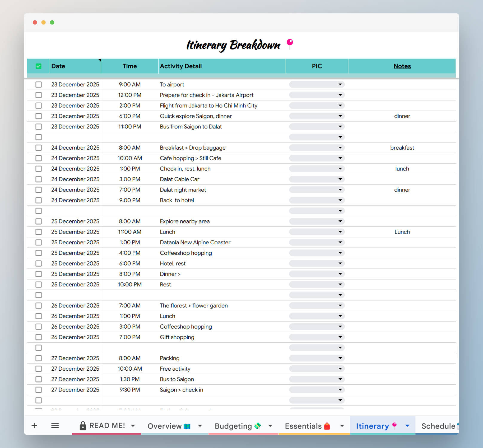Image resolution: width=483 pixels, height=448 pixels.
Task: Expand the Itinerary tab menu arrow
Action: click(x=407, y=426)
